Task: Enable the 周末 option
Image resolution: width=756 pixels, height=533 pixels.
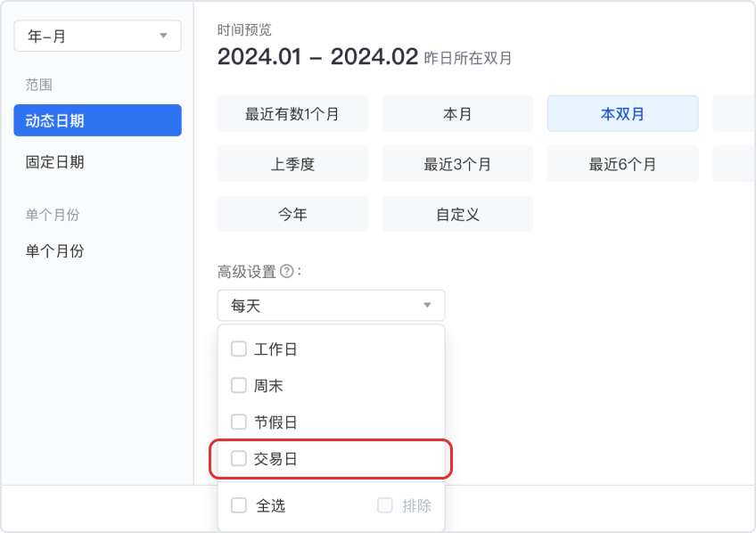Action: (x=239, y=386)
